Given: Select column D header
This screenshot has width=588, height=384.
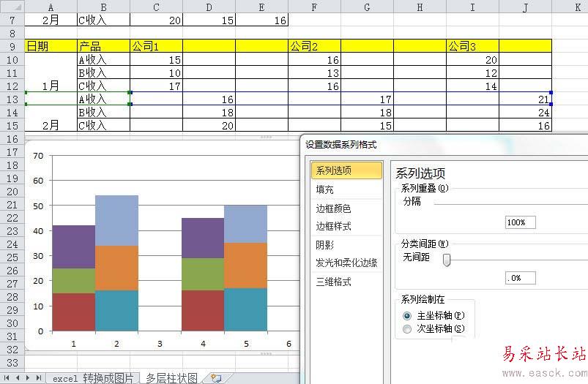Looking at the screenshot, I should 209,7.
